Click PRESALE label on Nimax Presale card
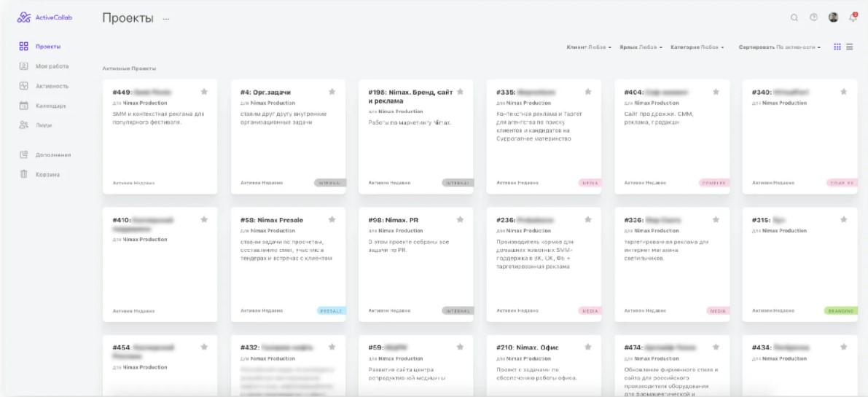 (332, 311)
